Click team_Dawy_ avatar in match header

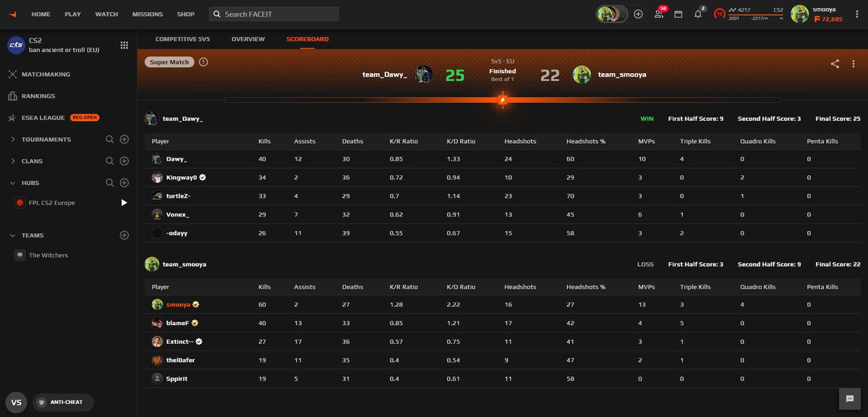(x=424, y=75)
